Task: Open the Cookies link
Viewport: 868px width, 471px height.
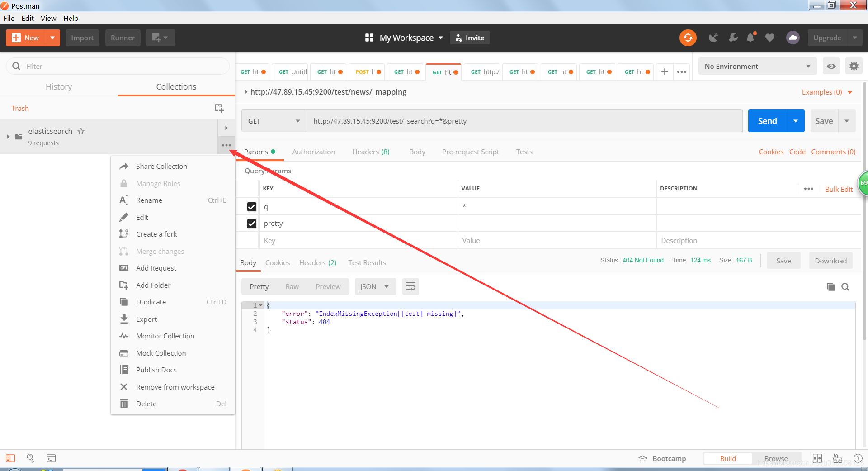Action: click(x=771, y=152)
